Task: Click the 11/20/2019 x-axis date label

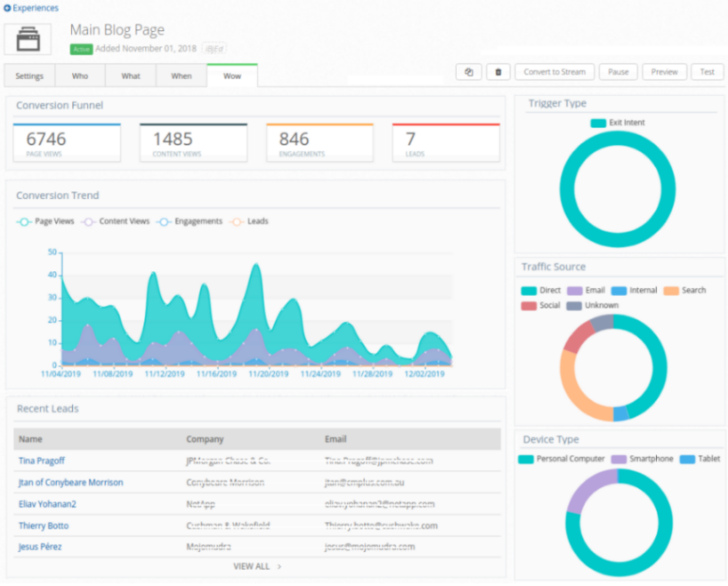Action: click(269, 374)
